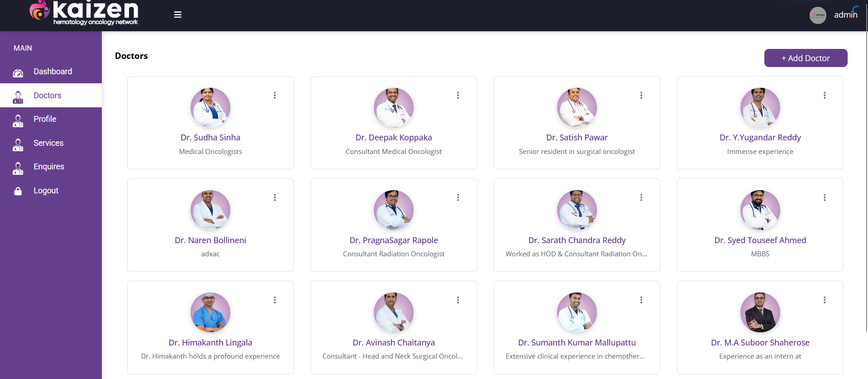Image resolution: width=868 pixels, height=379 pixels.
Task: Click the admin avatar image
Action: click(x=818, y=15)
